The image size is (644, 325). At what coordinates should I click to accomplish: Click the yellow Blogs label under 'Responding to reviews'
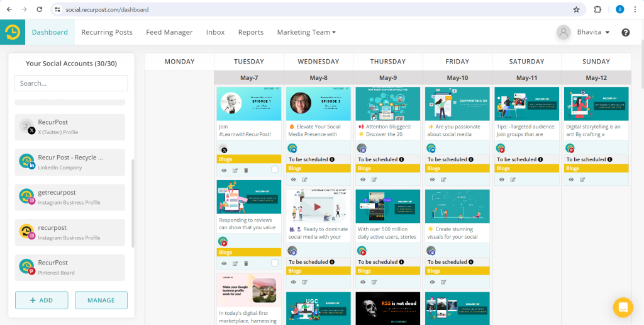(249, 252)
